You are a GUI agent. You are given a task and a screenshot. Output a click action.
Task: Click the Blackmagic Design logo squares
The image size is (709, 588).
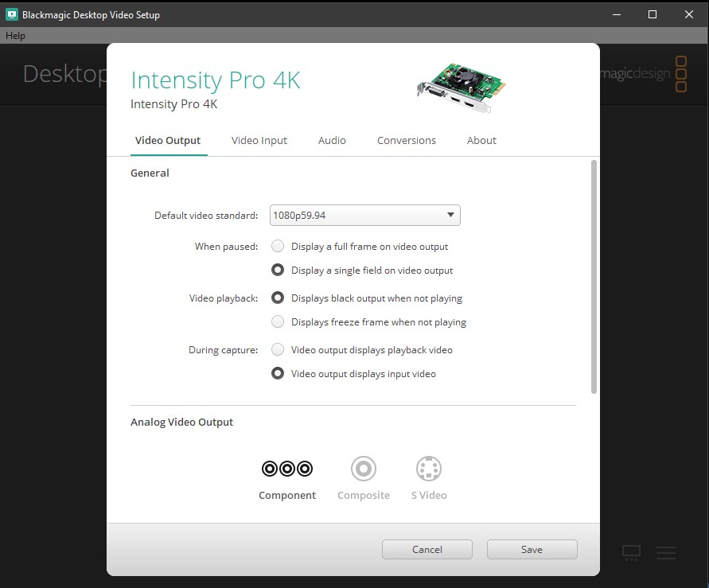pyautogui.click(x=681, y=74)
